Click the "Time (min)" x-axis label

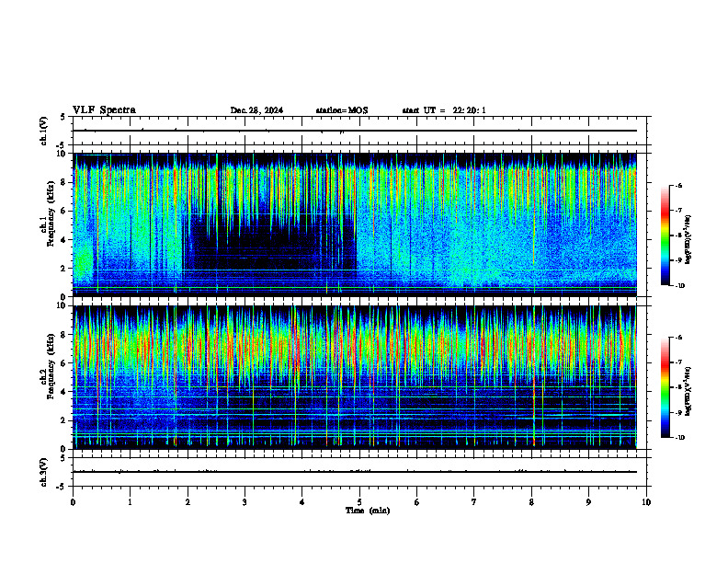click(368, 511)
